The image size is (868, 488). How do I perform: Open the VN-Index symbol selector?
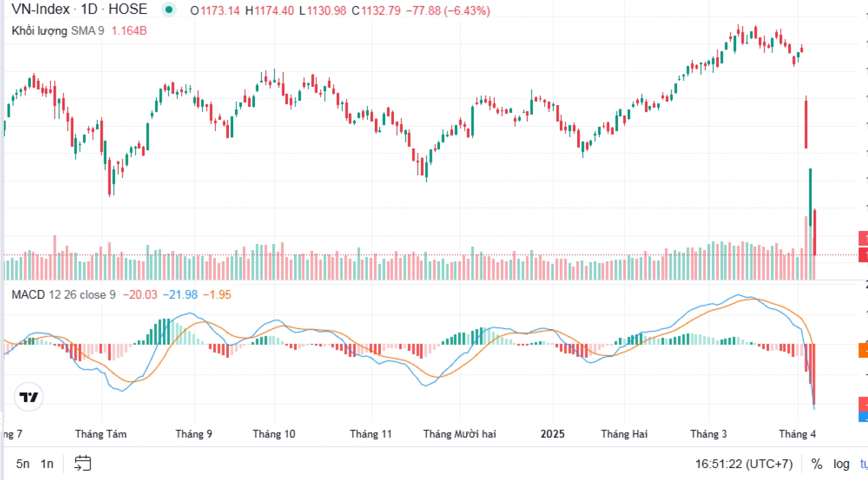[41, 9]
